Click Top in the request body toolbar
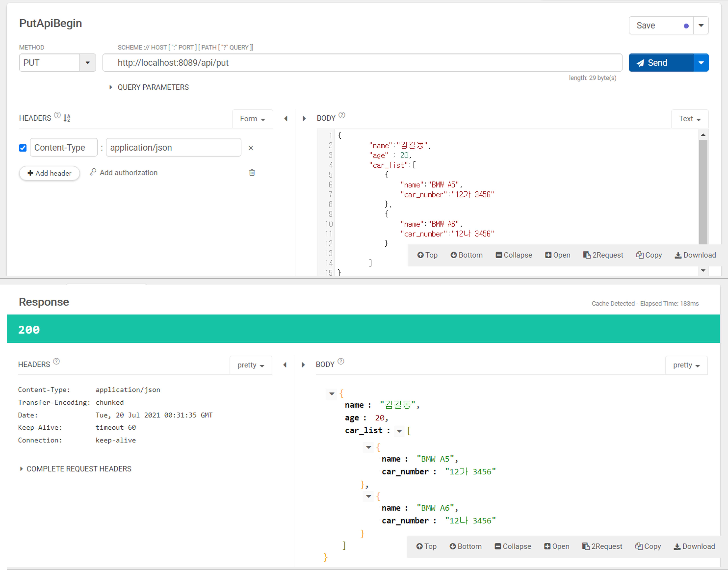This screenshot has height=570, width=728. point(427,255)
